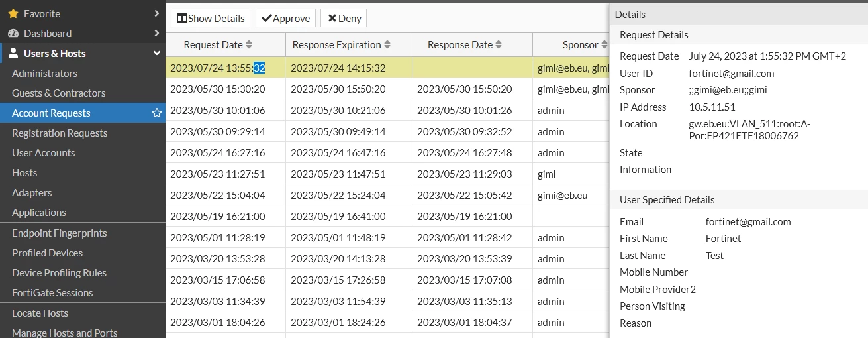The height and width of the screenshot is (338, 868).
Task: Sort by Response Expiration arrows
Action: click(387, 45)
